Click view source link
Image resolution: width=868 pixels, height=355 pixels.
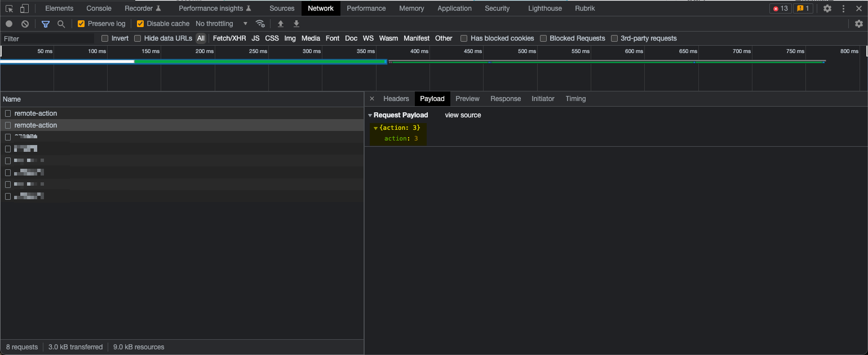coord(463,115)
